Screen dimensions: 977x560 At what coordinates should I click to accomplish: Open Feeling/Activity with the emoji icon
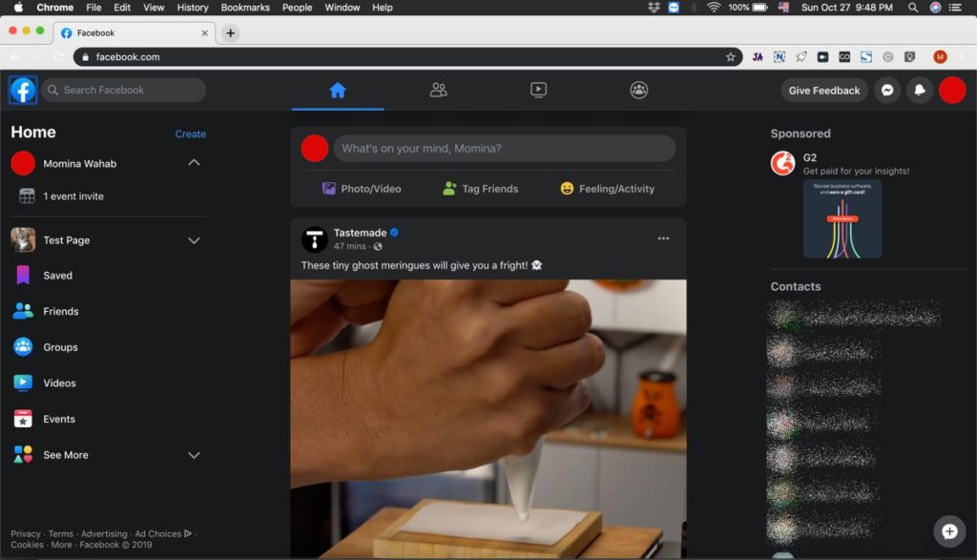click(566, 188)
